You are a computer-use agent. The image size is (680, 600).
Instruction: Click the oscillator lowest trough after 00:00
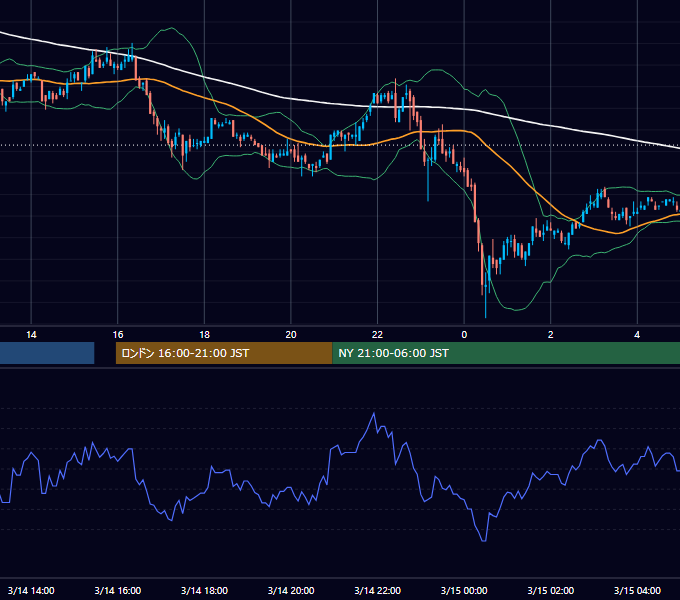[x=484, y=540]
